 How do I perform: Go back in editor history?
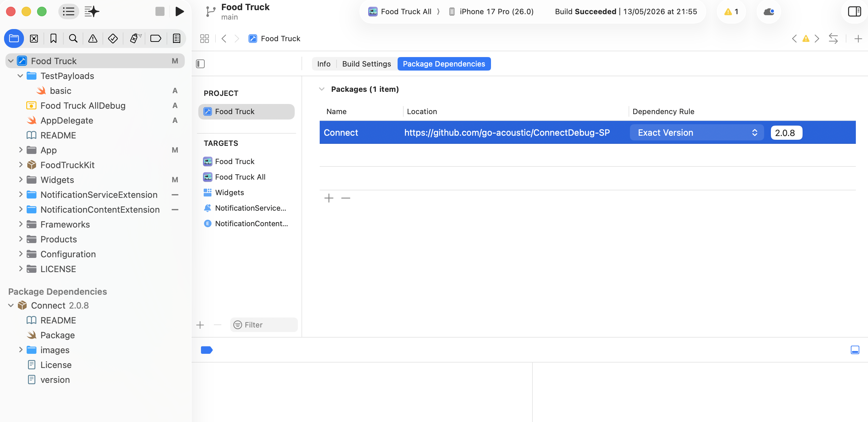point(224,38)
